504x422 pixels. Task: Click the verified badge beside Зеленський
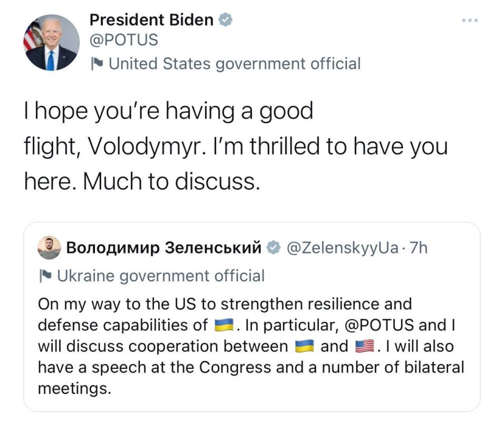(x=274, y=248)
